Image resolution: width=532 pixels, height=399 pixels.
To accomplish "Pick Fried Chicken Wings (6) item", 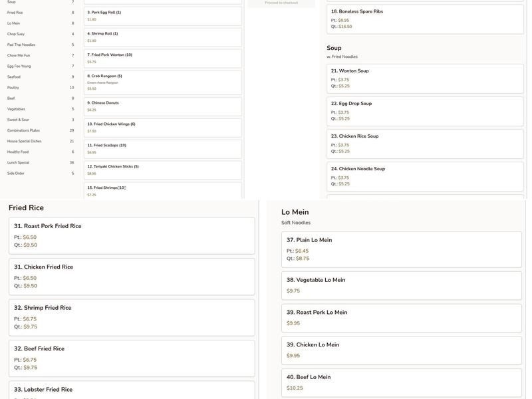I will [x=162, y=127].
